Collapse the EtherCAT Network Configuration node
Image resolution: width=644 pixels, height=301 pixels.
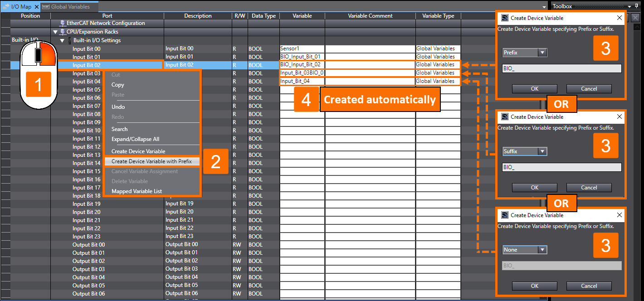pos(55,23)
